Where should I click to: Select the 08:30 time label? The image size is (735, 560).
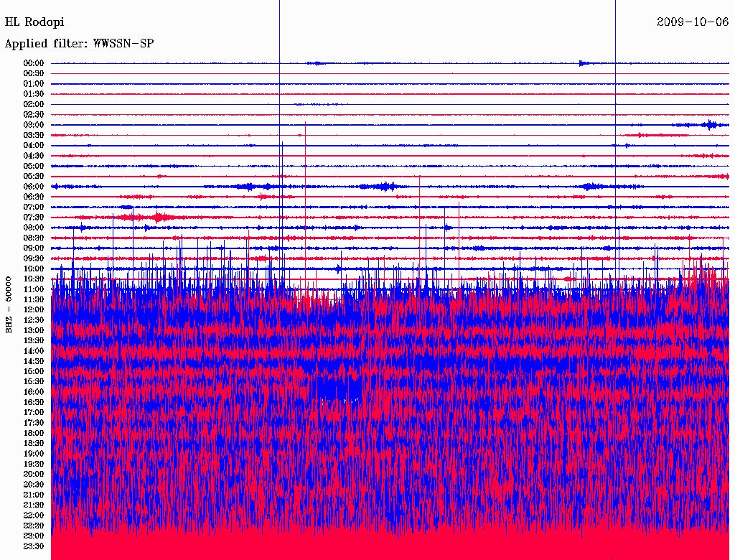[34, 238]
